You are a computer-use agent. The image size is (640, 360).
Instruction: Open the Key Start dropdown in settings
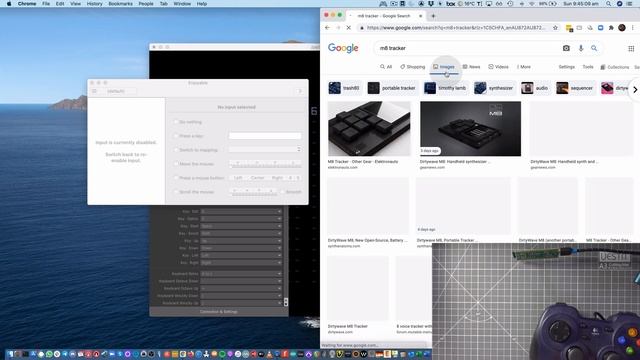241,226
